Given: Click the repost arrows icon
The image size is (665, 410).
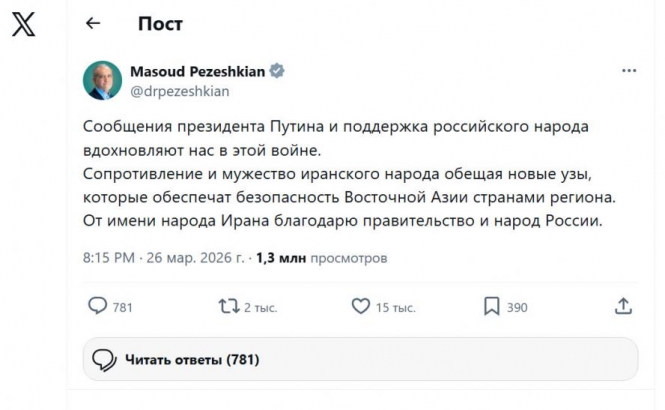Looking at the screenshot, I should pyautogui.click(x=229, y=306).
